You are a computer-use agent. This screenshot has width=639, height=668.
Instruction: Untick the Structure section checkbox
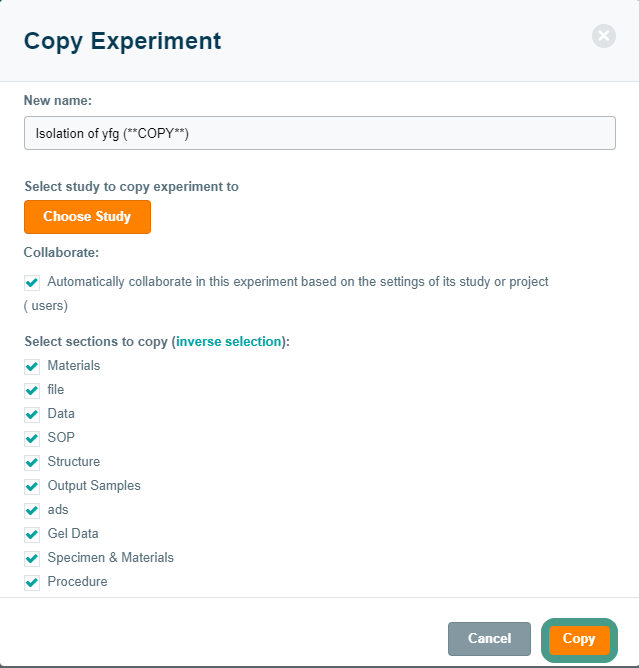[32, 462]
